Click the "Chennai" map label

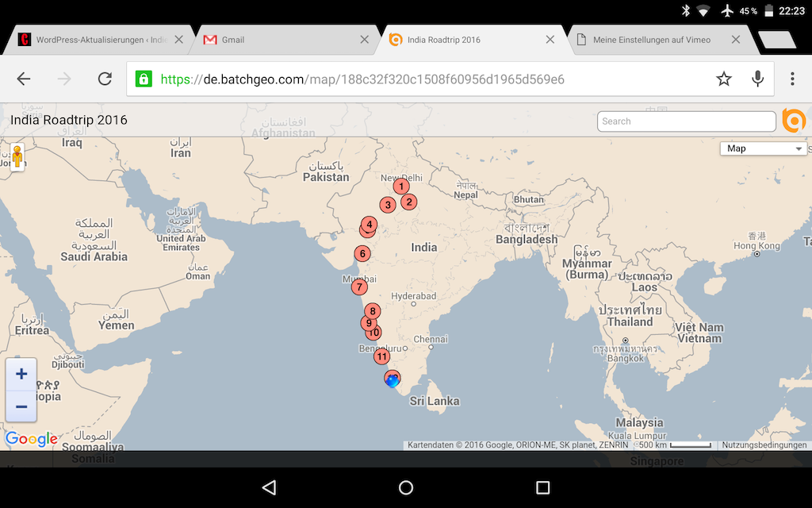pos(431,339)
